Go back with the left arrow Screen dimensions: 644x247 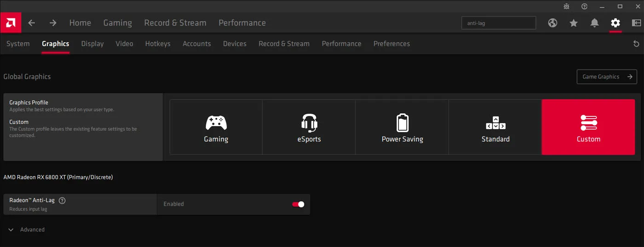(31, 23)
